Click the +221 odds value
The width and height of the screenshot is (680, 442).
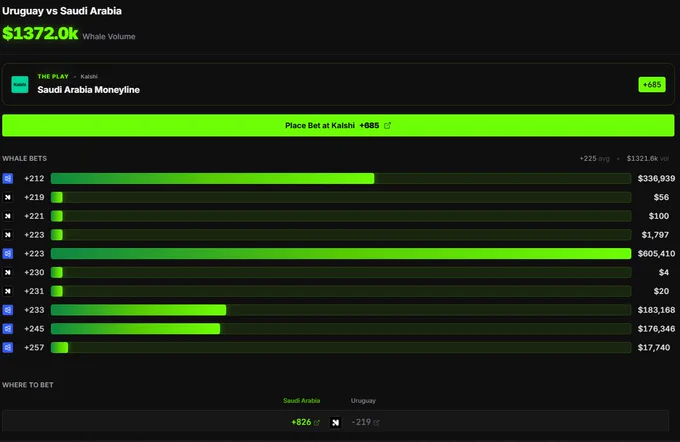(x=34, y=216)
